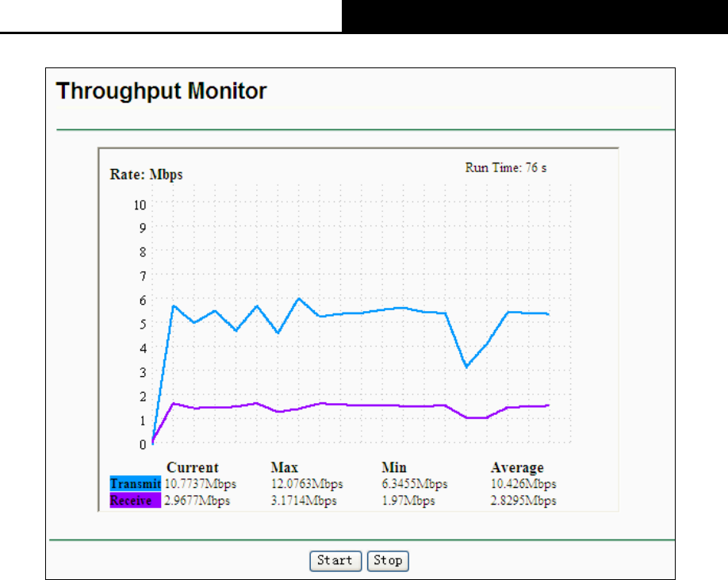Select the purple Receive legend swatch
Screen dimensions: 728x580
pyautogui.click(x=135, y=500)
